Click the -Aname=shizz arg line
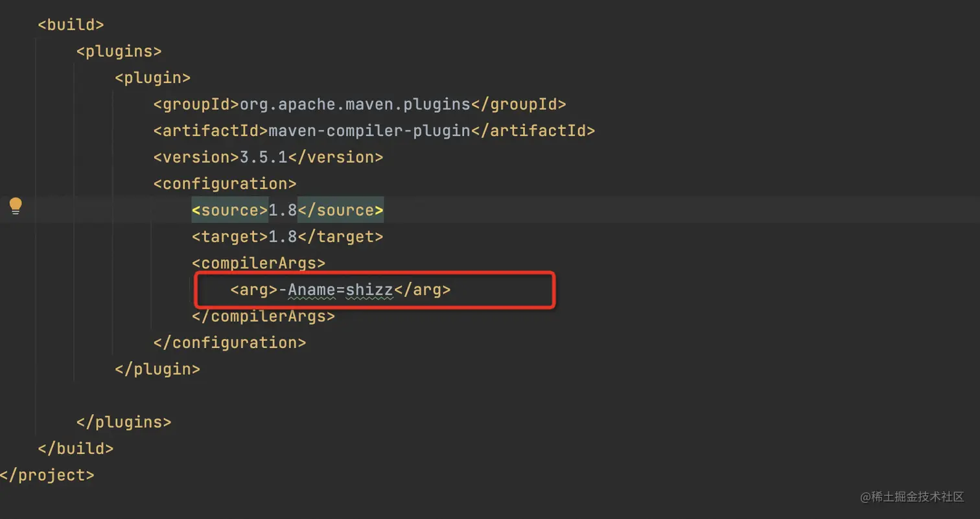980x519 pixels. [340, 290]
